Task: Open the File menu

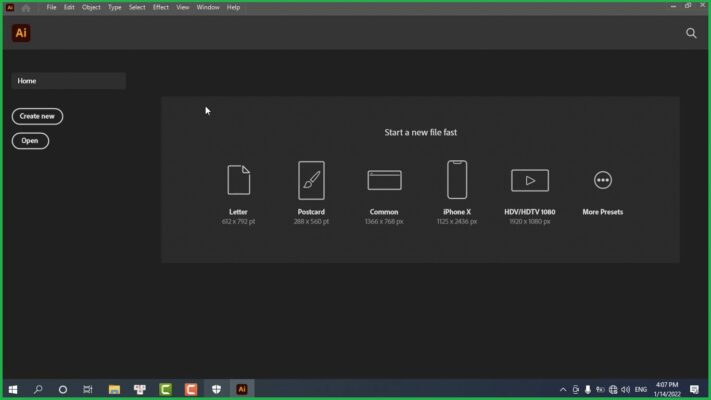Action: [x=51, y=7]
